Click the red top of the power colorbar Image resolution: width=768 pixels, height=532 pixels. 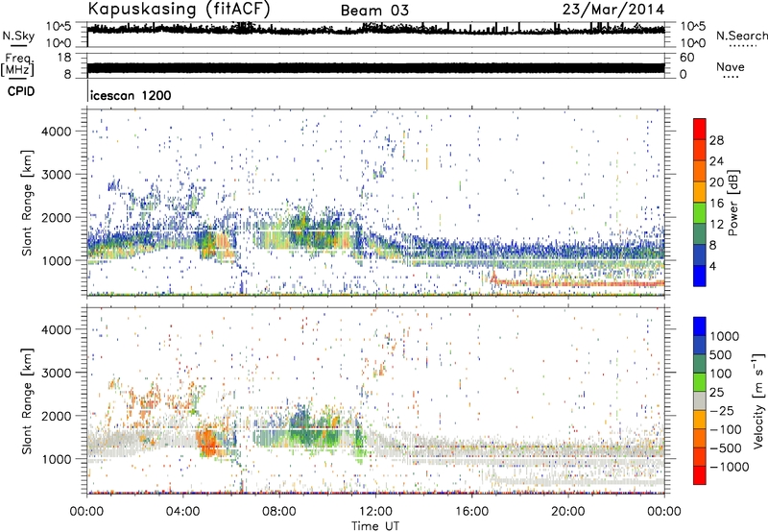click(x=700, y=129)
